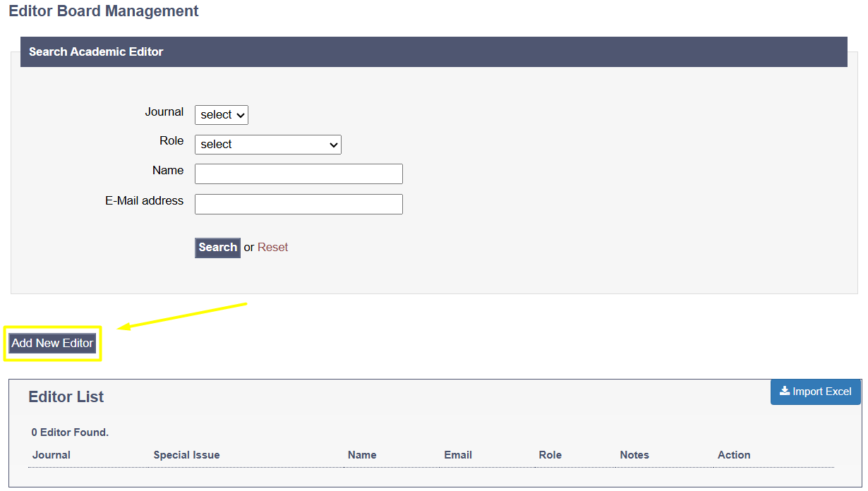Click the Editor List heading

66,397
